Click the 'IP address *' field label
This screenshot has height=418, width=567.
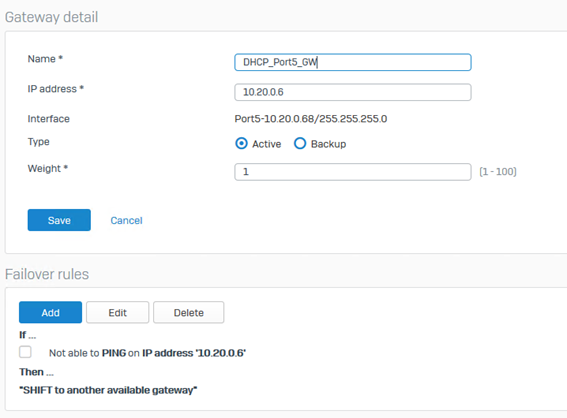56,89
